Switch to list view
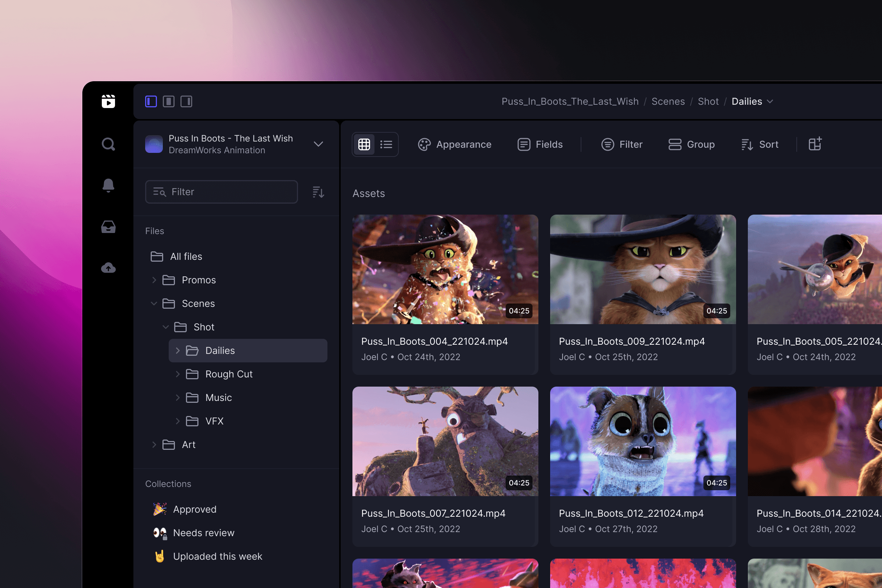 pyautogui.click(x=386, y=144)
